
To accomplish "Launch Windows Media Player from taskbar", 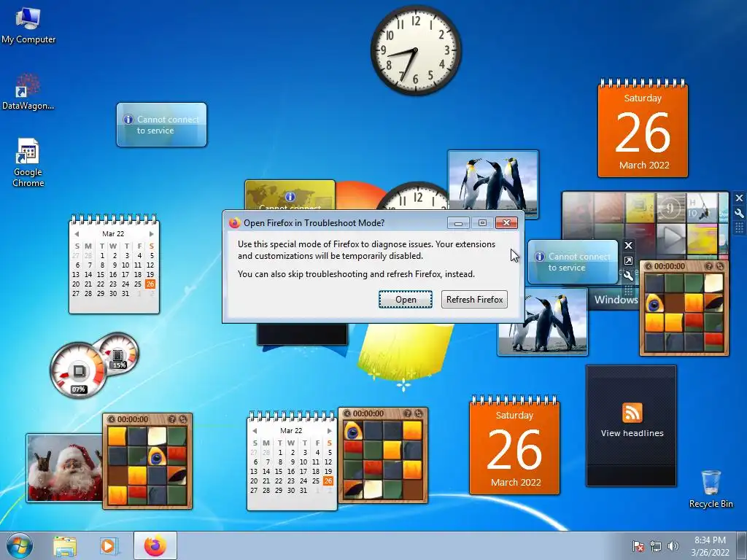I will 109,545.
